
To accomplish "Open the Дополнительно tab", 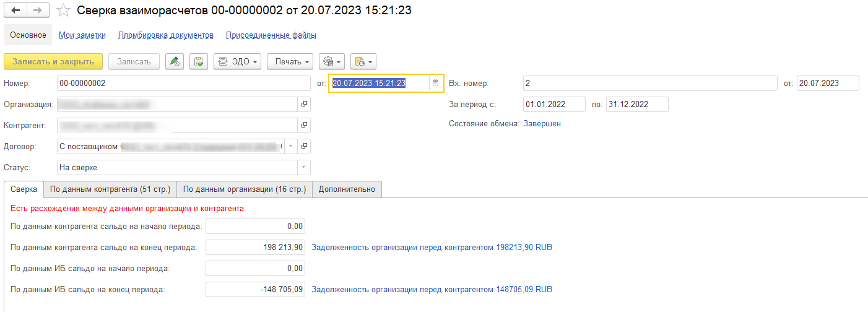I will (347, 189).
